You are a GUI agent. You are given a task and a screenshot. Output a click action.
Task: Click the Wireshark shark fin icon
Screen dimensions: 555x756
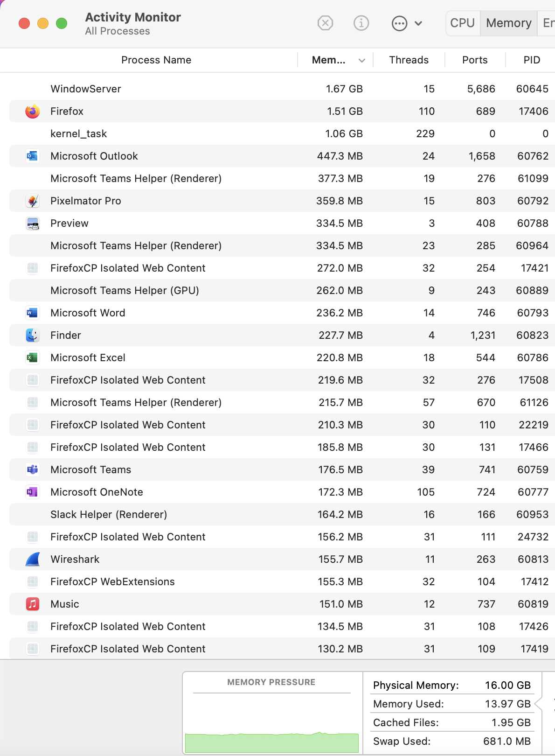click(x=33, y=559)
